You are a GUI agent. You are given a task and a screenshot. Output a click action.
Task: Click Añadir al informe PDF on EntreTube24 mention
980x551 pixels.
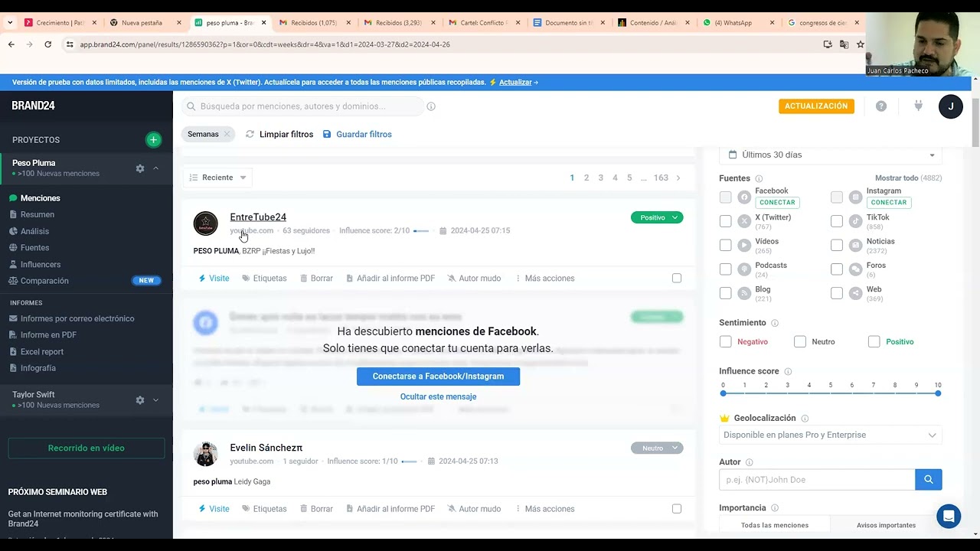click(x=390, y=279)
